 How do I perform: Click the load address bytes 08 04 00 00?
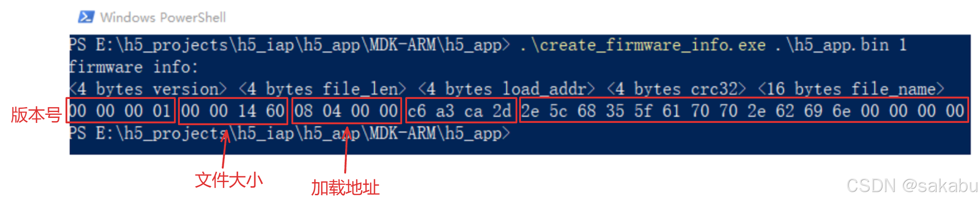347,111
